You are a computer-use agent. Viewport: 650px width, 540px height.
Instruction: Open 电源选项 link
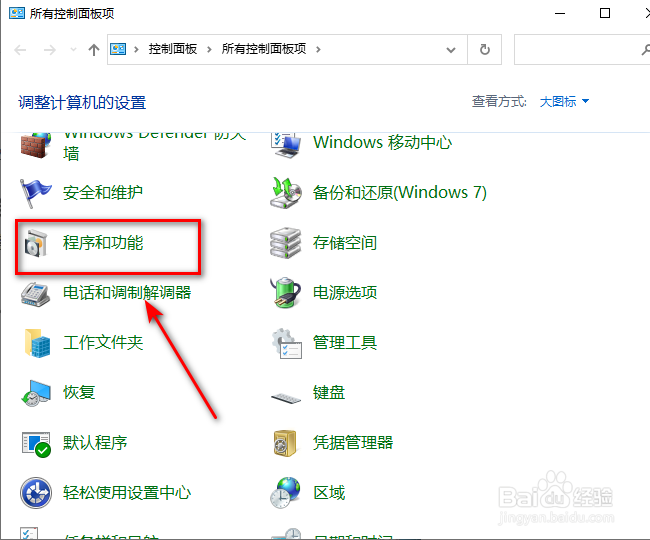345,293
